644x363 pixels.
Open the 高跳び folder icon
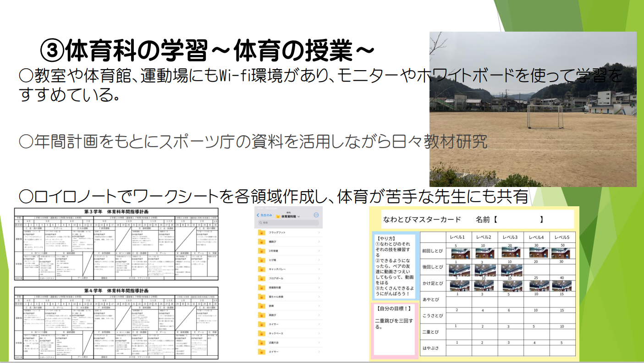point(261,314)
